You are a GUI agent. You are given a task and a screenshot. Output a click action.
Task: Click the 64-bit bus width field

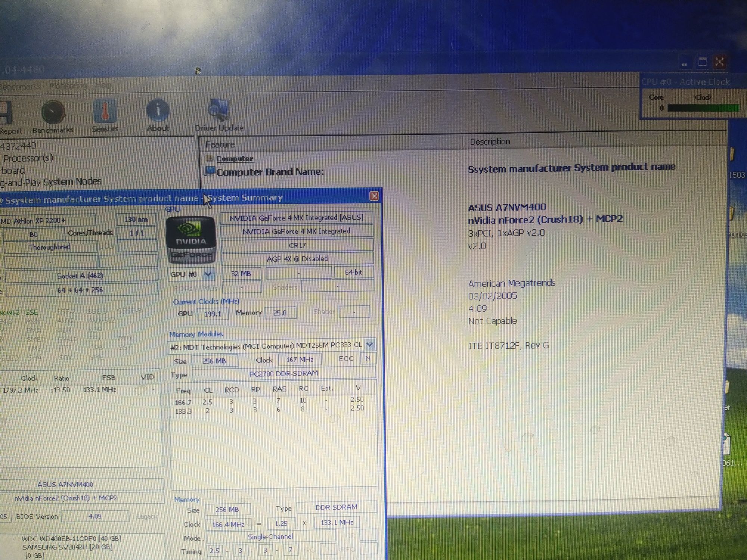click(x=353, y=272)
